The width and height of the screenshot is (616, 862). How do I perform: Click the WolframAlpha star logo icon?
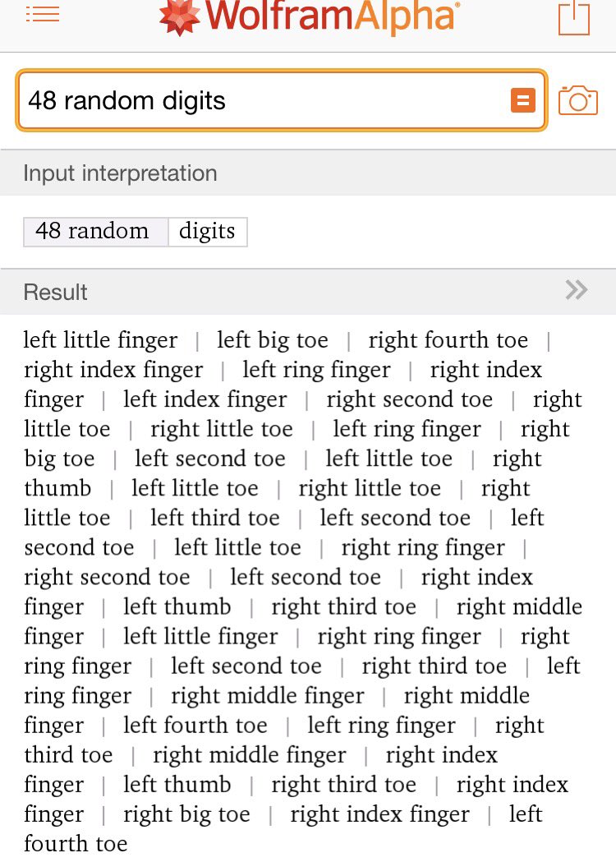(180, 15)
